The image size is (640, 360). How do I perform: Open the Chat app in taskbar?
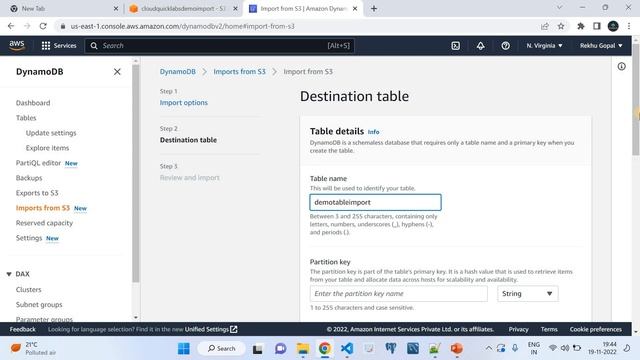point(280,349)
